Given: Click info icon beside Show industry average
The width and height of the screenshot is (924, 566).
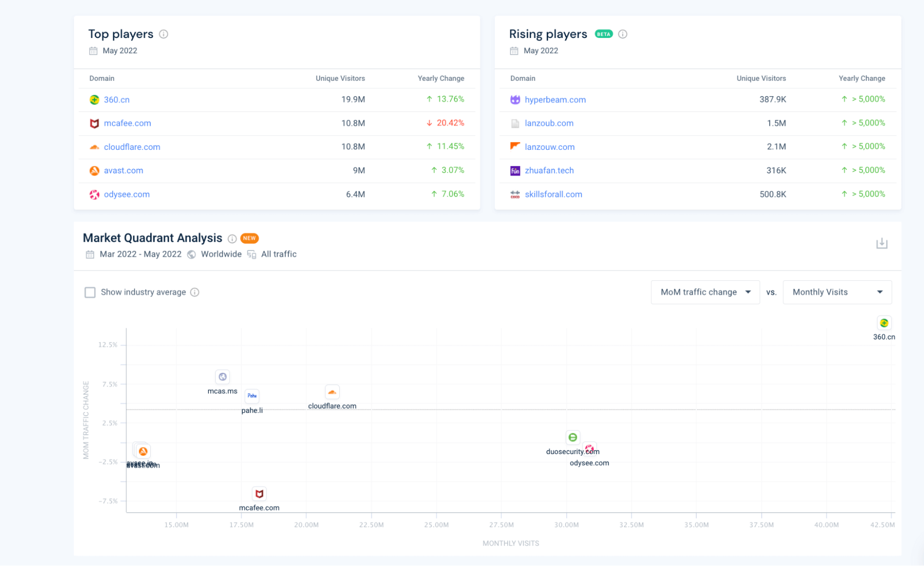Looking at the screenshot, I should point(195,292).
